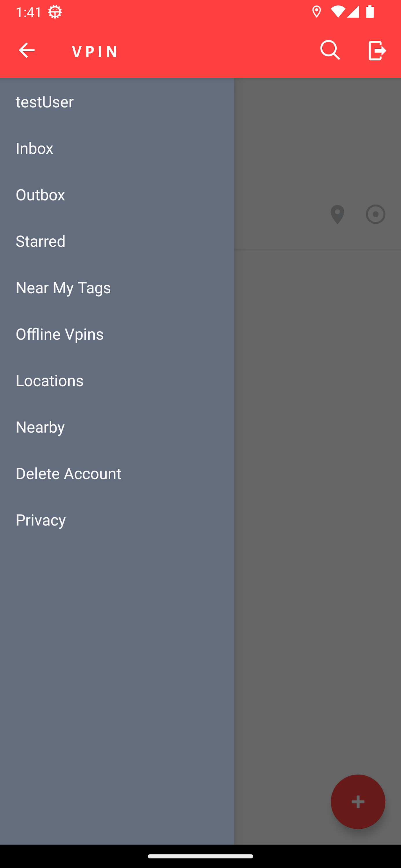This screenshot has width=401, height=868.
Task: Tap the VPIN title text
Action: 95,52
